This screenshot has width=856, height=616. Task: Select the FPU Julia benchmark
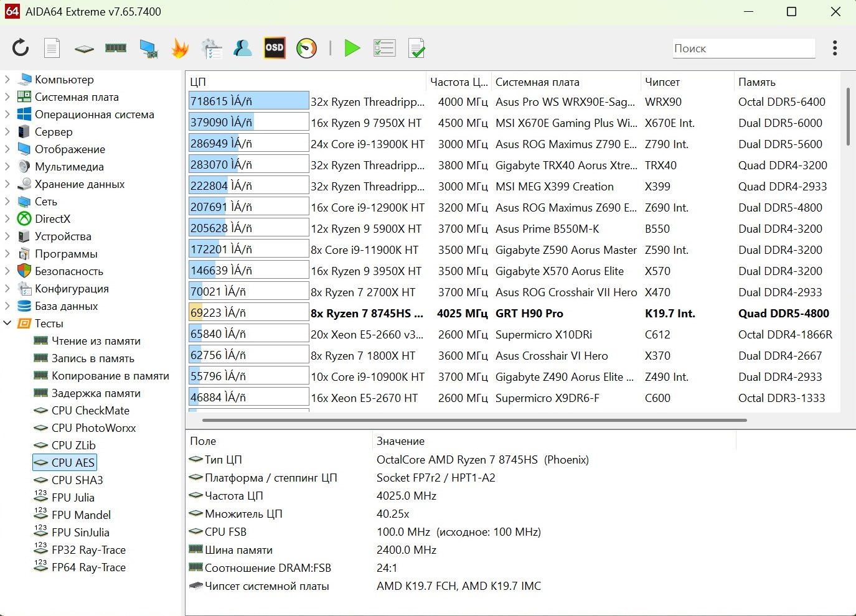pos(73,498)
